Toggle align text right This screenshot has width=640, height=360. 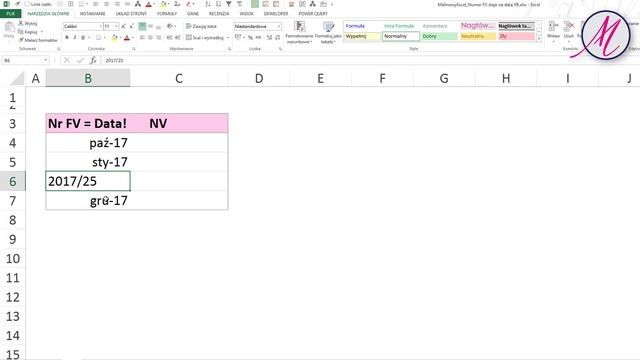point(158,38)
